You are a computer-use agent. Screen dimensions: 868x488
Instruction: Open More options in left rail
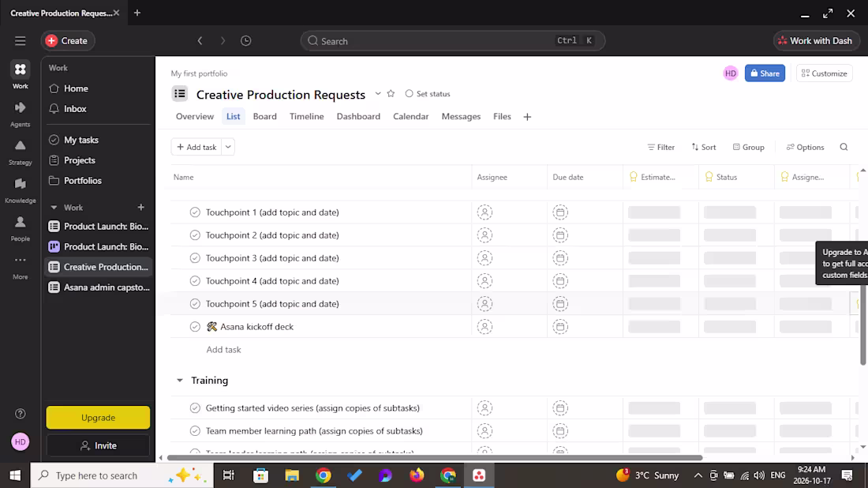click(20, 267)
